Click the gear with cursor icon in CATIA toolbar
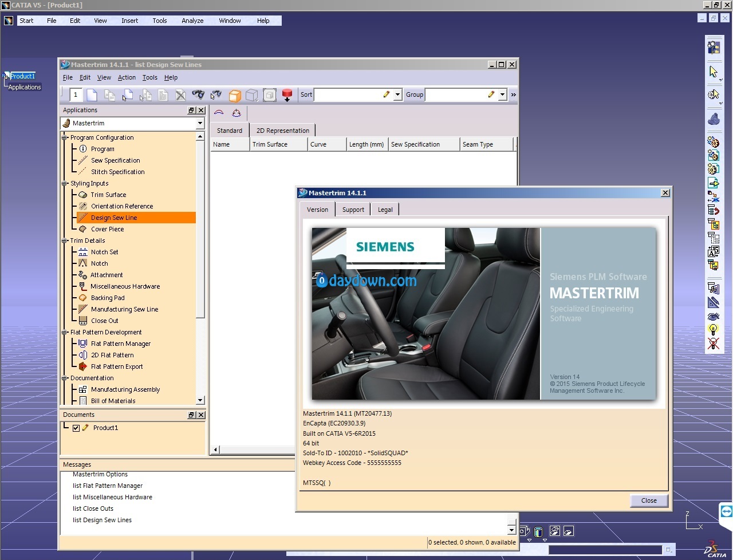This screenshot has height=560, width=733. pyautogui.click(x=714, y=94)
